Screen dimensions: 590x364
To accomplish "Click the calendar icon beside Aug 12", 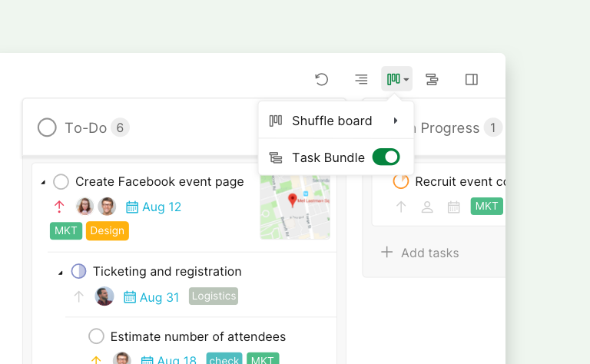I will pos(132,207).
